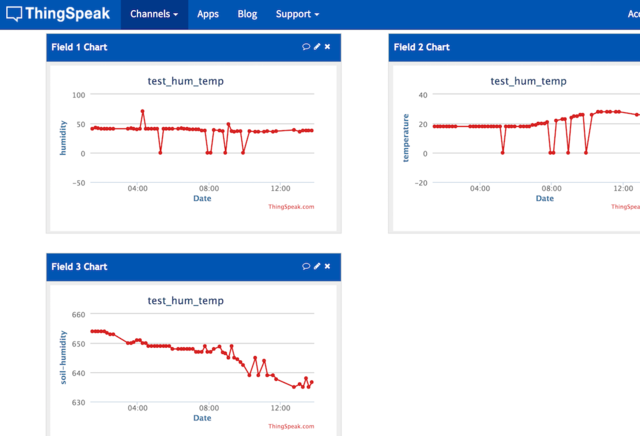Click the Date label under soil-humidity chart

tap(202, 418)
